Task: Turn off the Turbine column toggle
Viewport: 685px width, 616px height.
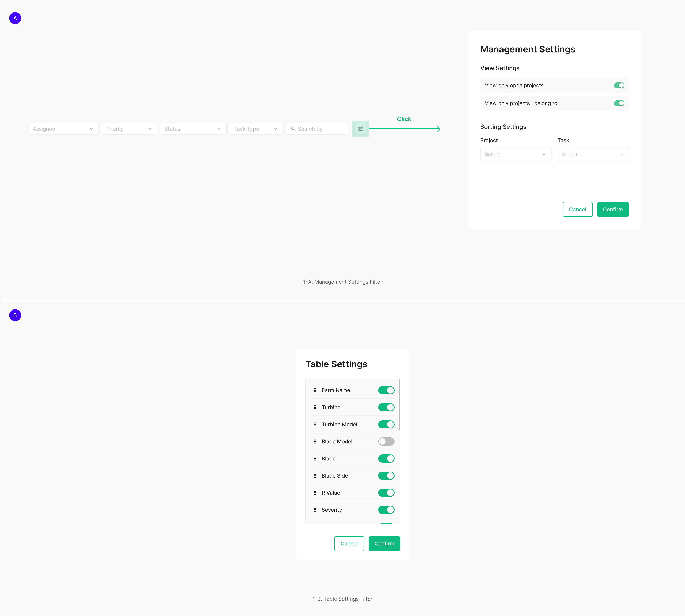Action: (386, 407)
